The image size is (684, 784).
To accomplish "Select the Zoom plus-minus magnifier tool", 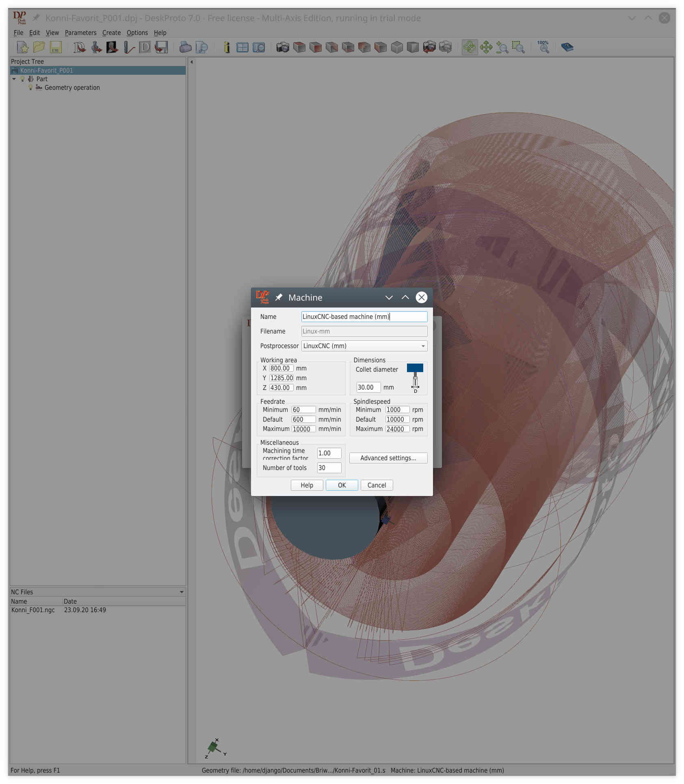I will pos(502,47).
